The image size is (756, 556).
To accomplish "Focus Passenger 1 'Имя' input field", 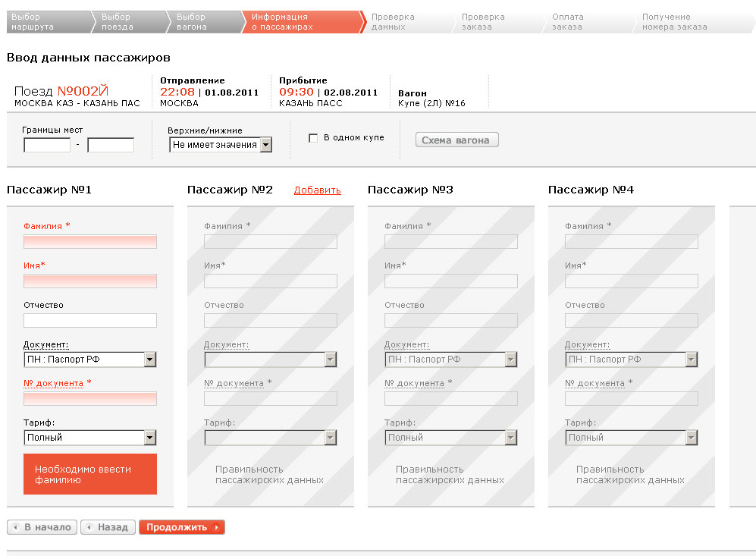I will click(x=89, y=281).
